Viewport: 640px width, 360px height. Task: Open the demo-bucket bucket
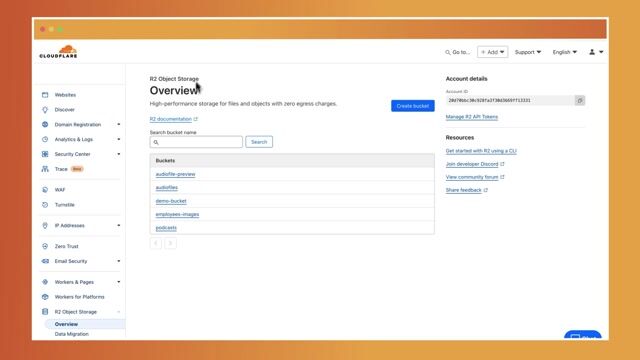tap(171, 201)
